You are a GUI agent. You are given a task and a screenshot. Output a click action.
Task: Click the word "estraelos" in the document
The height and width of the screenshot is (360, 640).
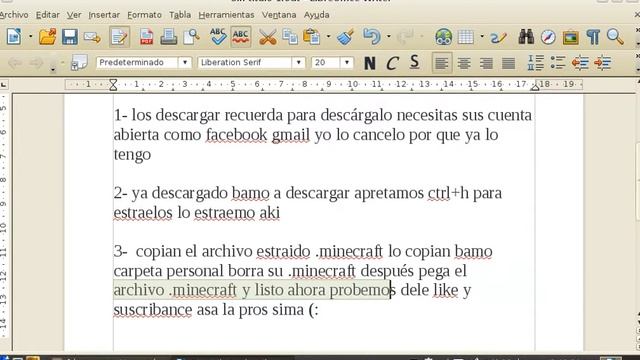[143, 213]
